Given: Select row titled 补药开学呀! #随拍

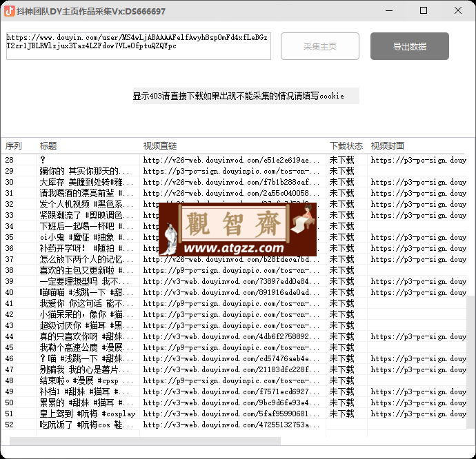Looking at the screenshot, I should point(234,248).
